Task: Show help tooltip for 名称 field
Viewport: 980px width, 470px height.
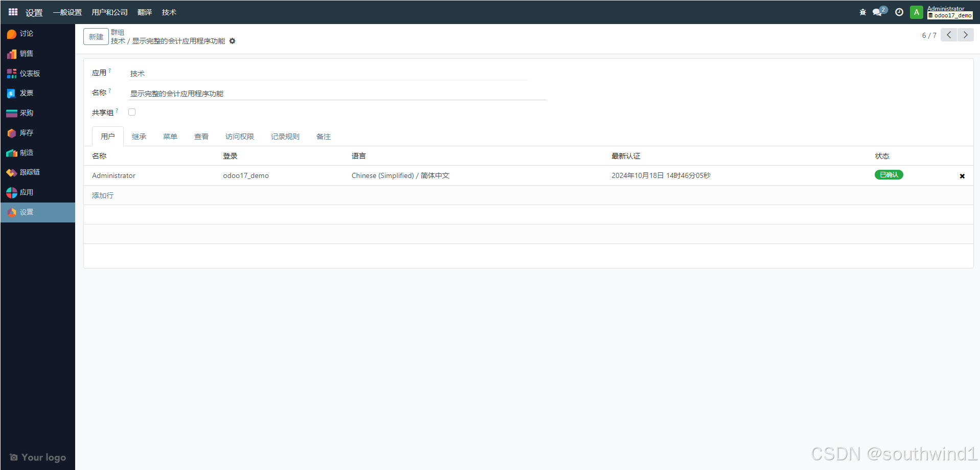Action: tap(109, 91)
